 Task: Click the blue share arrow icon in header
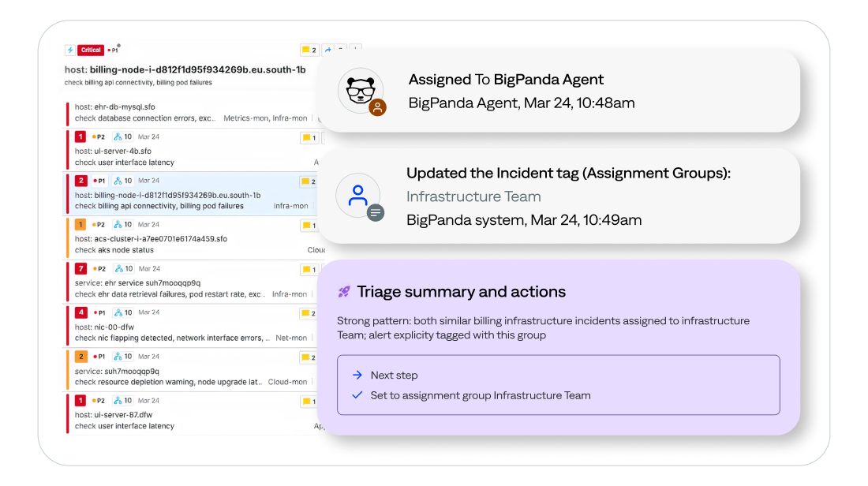click(x=327, y=50)
